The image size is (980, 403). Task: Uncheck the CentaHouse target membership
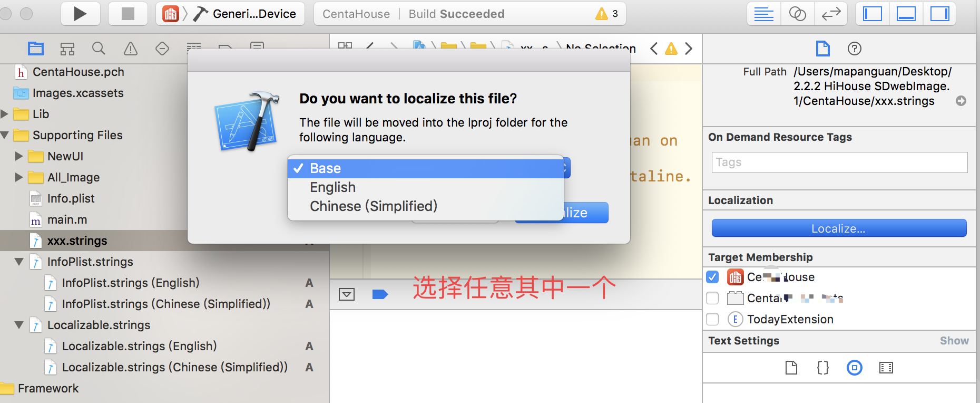click(x=712, y=277)
